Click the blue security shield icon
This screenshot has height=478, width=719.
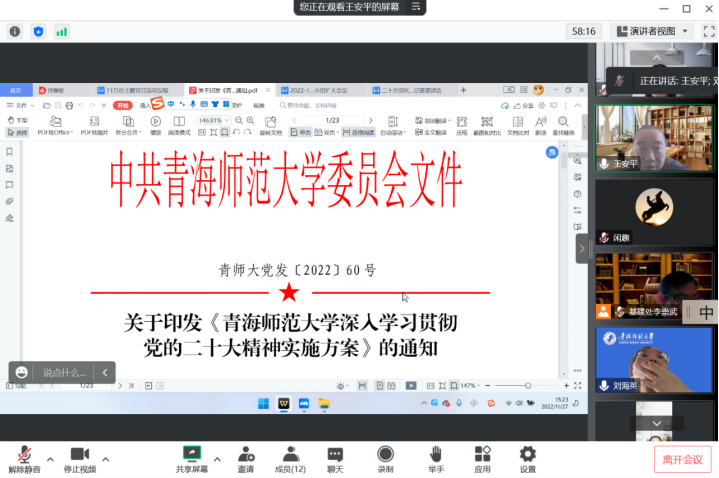point(39,31)
